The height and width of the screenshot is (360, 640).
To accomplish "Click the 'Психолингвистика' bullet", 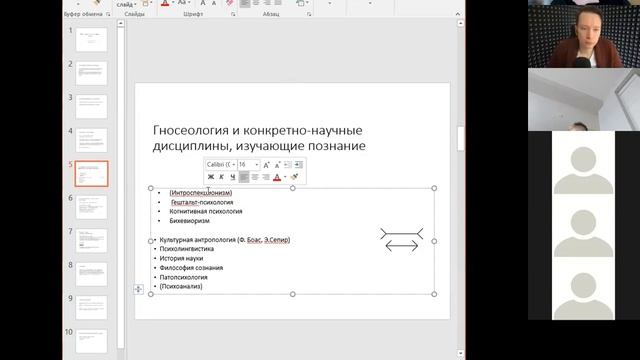I will tap(187, 249).
